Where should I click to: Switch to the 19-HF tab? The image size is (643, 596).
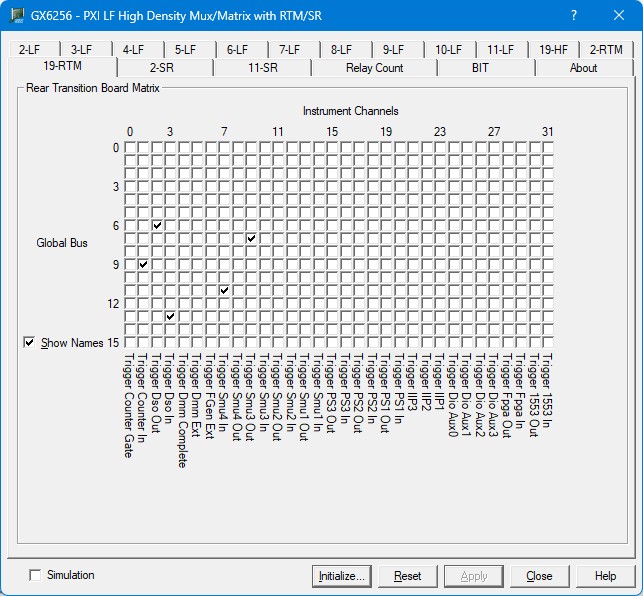click(x=553, y=49)
